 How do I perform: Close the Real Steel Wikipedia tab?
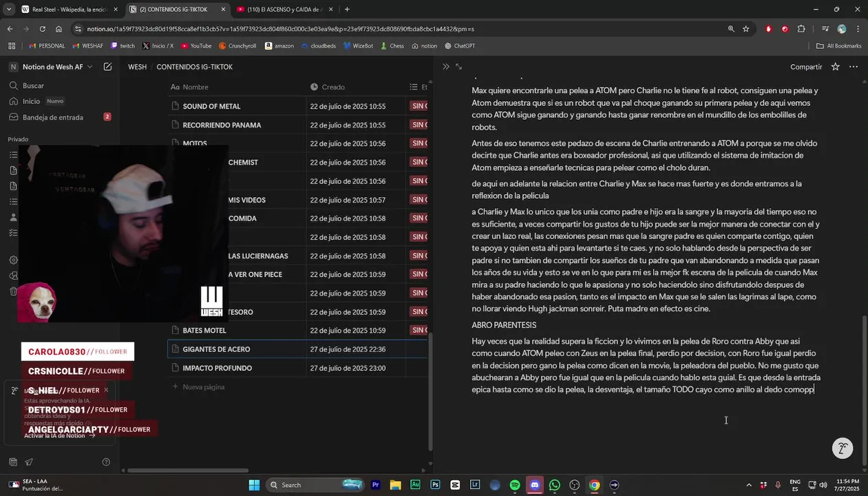click(x=115, y=10)
